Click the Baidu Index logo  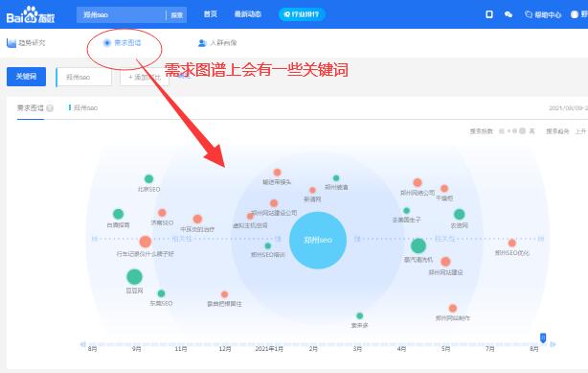coord(31,15)
